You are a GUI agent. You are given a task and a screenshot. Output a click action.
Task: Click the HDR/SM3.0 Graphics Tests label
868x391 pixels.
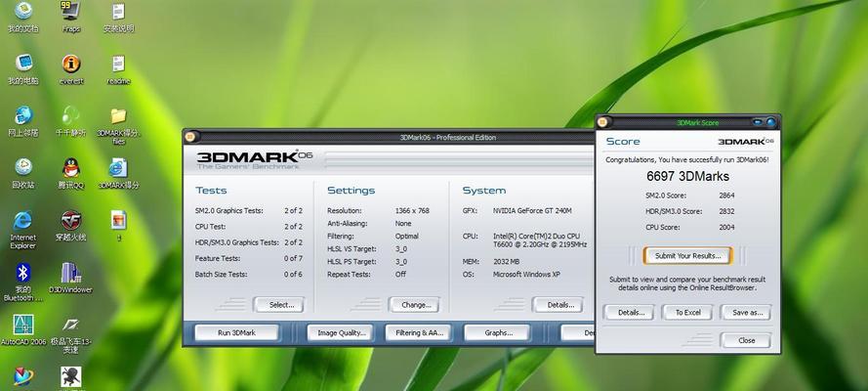point(237,242)
